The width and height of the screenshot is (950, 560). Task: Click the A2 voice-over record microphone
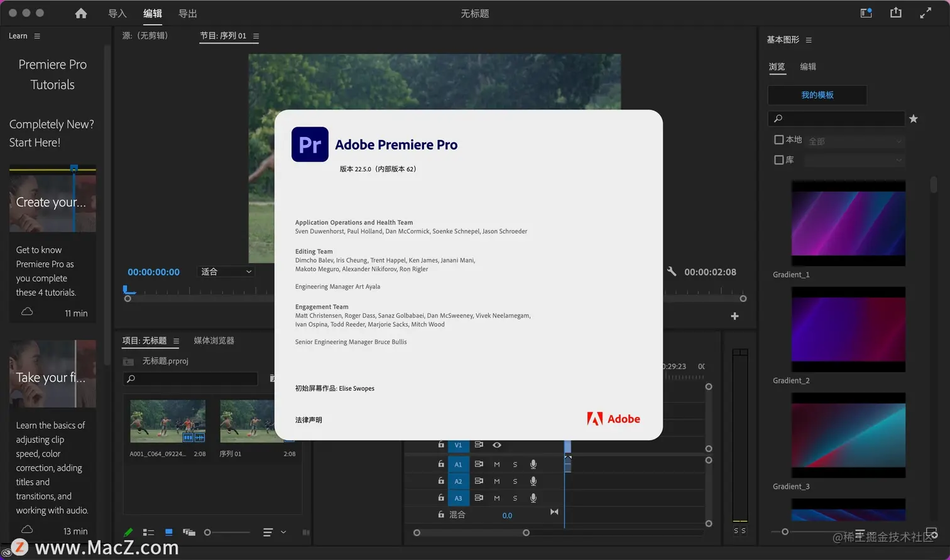pos(533,482)
